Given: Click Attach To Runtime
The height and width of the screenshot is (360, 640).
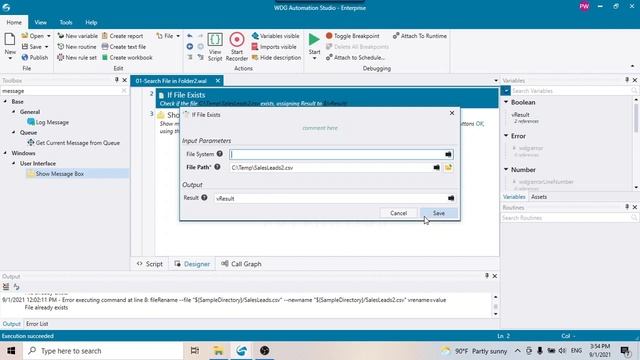Looking at the screenshot, I should pos(420,36).
